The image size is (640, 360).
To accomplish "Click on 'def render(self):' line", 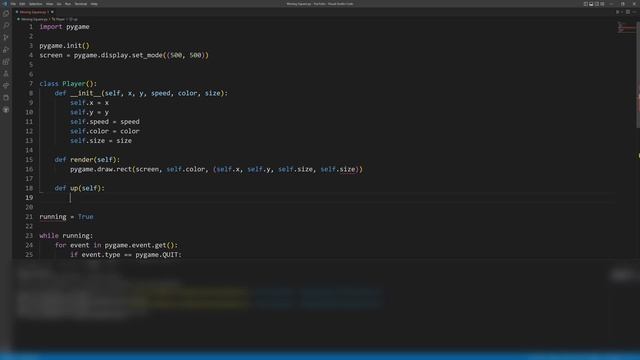I will 87,160.
